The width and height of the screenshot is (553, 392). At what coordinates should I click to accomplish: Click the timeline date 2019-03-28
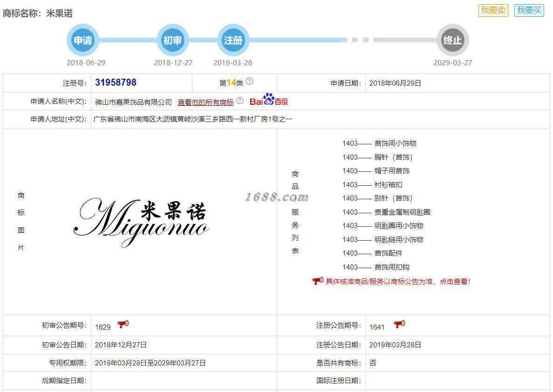(x=233, y=63)
